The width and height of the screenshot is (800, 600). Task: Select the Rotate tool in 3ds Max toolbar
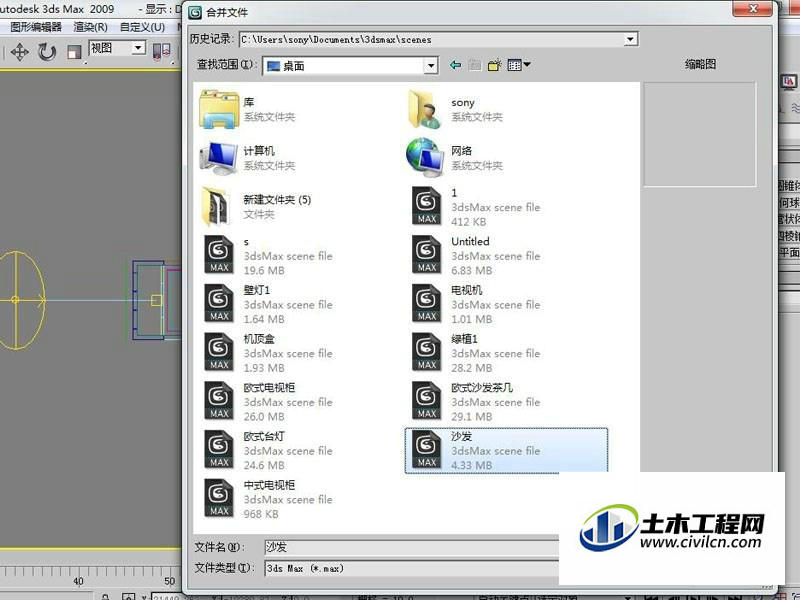click(x=47, y=52)
